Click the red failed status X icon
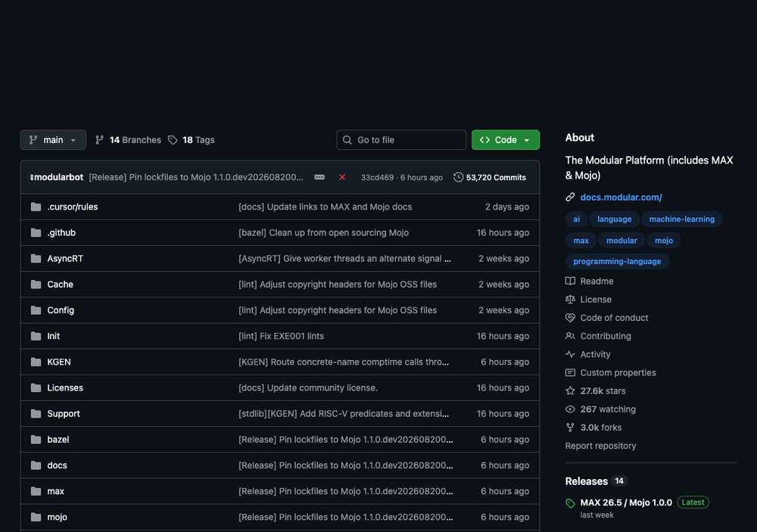The image size is (757, 532). 342,177
